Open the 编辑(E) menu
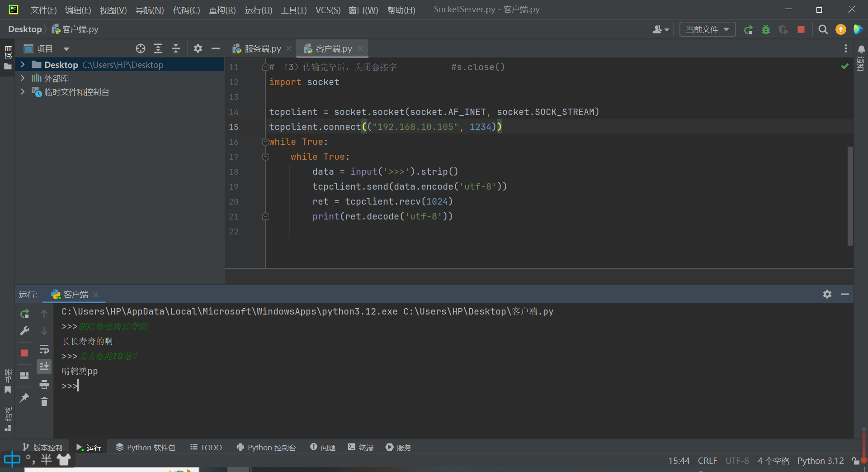Screen dimensions: 868x472 78,10
